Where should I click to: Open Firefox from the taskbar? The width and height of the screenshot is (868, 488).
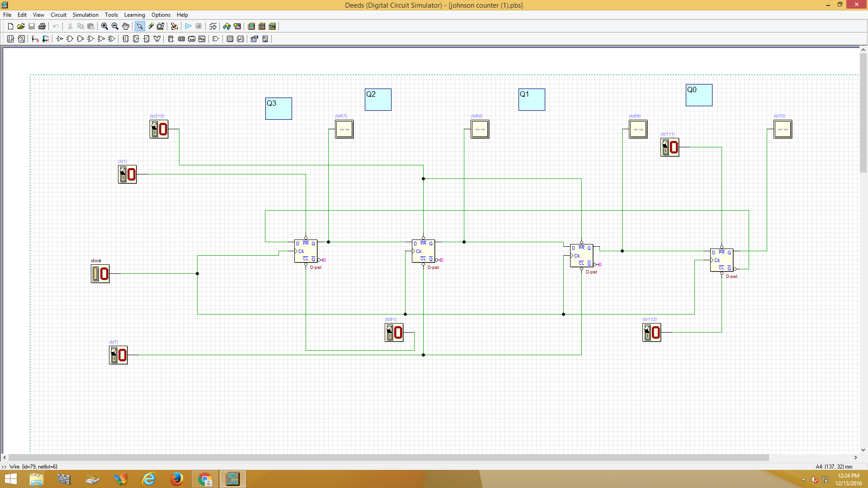pyautogui.click(x=177, y=479)
